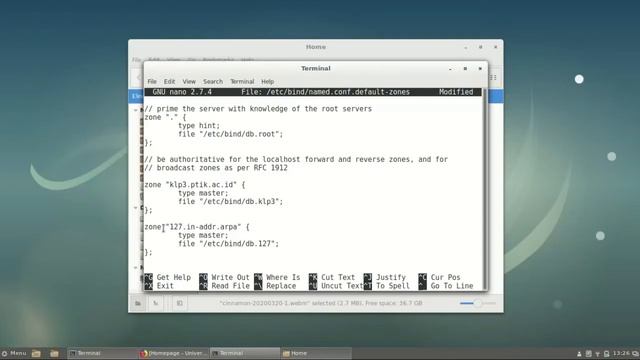Switch to the Home file manager taskbar entry
The width and height of the screenshot is (640, 360).
[x=316, y=353]
